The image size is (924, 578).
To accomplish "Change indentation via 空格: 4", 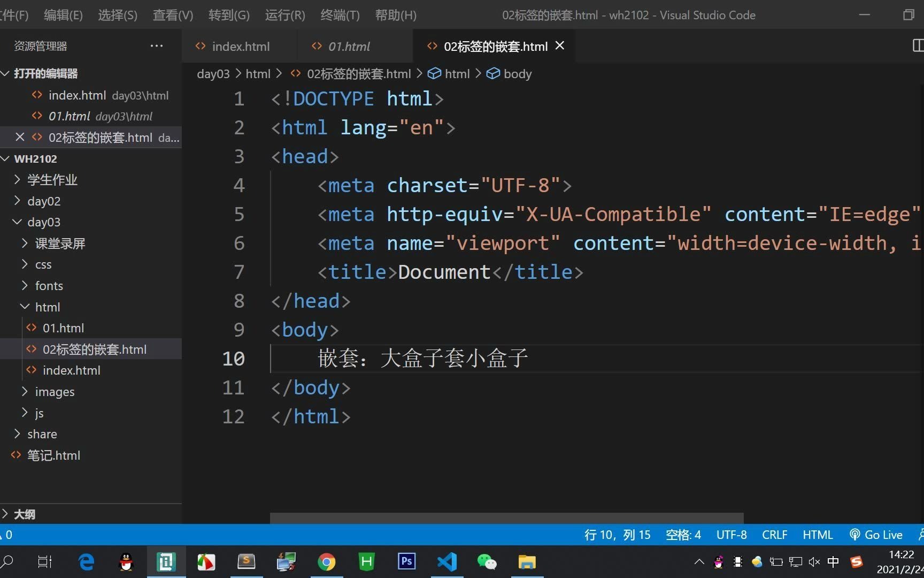I will click(683, 535).
